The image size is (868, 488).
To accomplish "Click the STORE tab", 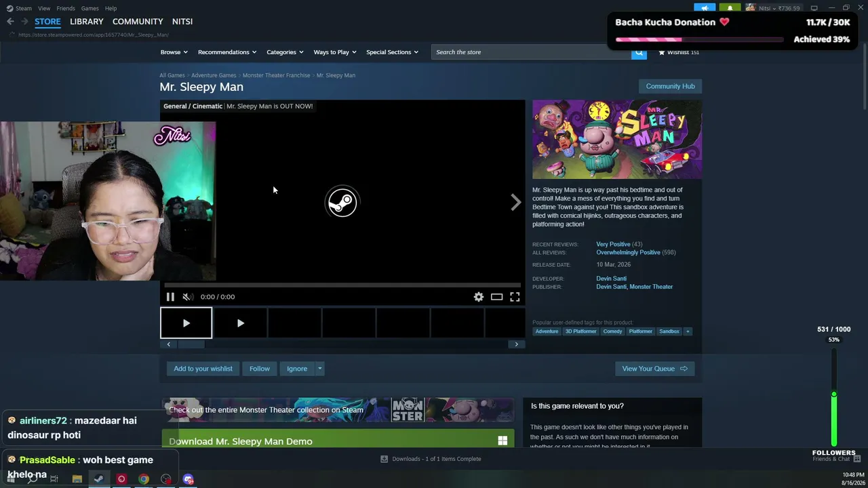I will tap(47, 22).
